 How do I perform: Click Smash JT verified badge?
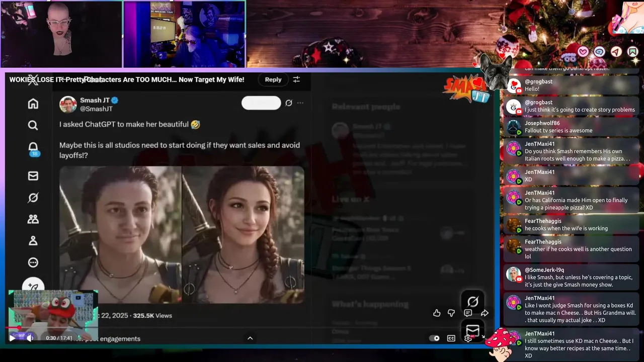[x=115, y=100]
